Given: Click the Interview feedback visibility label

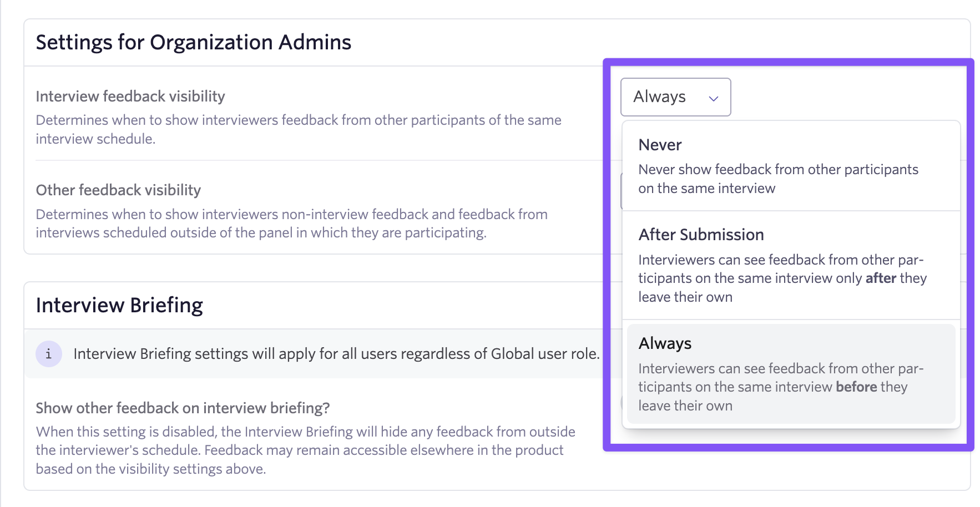Looking at the screenshot, I should point(130,97).
